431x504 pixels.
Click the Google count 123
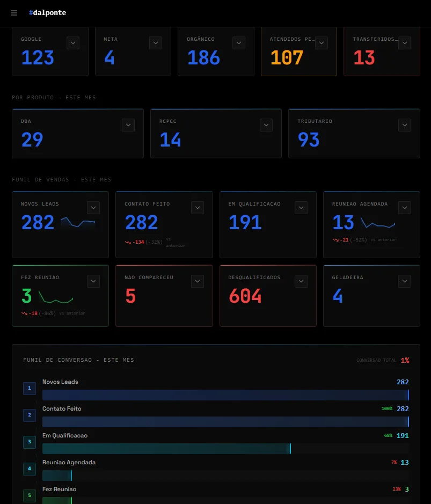38,58
